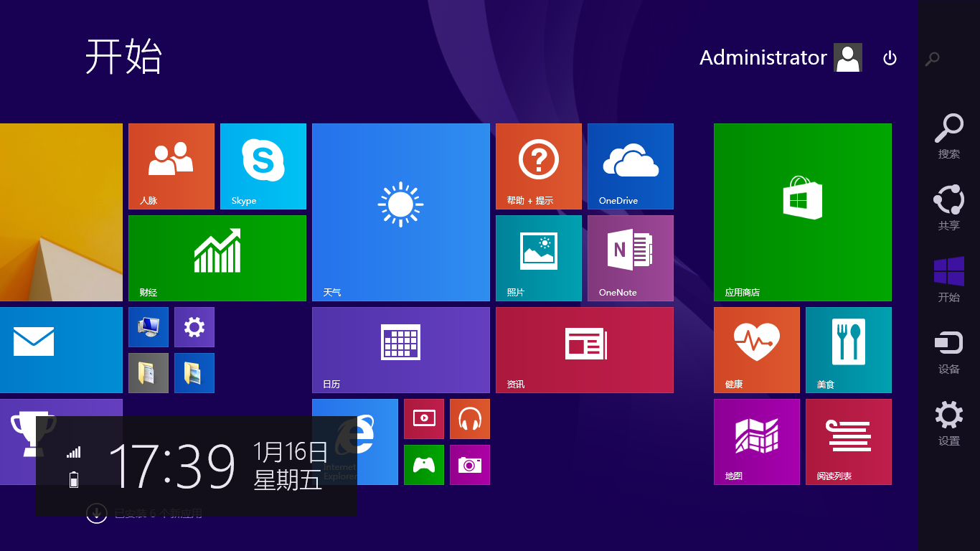Click the power options button
980x551 pixels.
coord(890,58)
